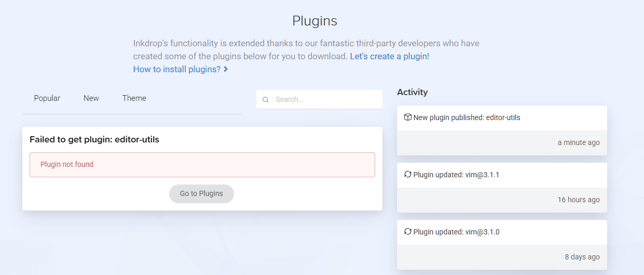The image size is (644, 275).
Task: Click the package icon beside editor-utils activity
Action: pyautogui.click(x=407, y=117)
